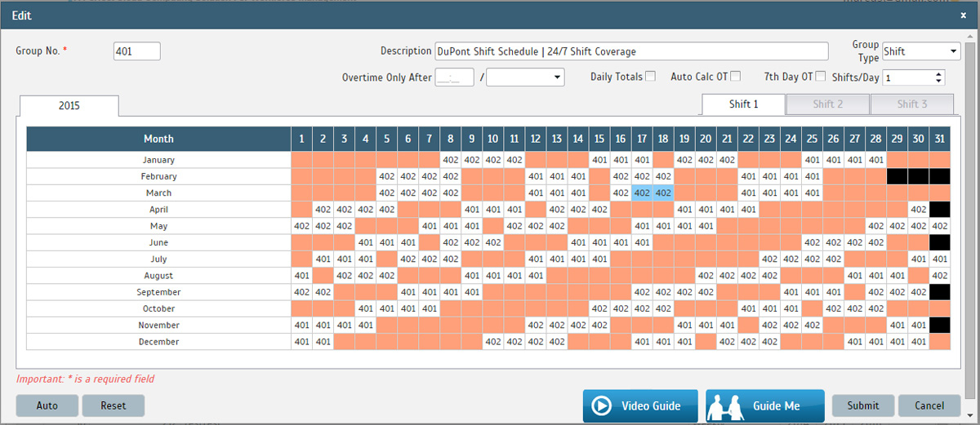The height and width of the screenshot is (425, 980).
Task: Click the people icon on Guide Me
Action: click(727, 405)
